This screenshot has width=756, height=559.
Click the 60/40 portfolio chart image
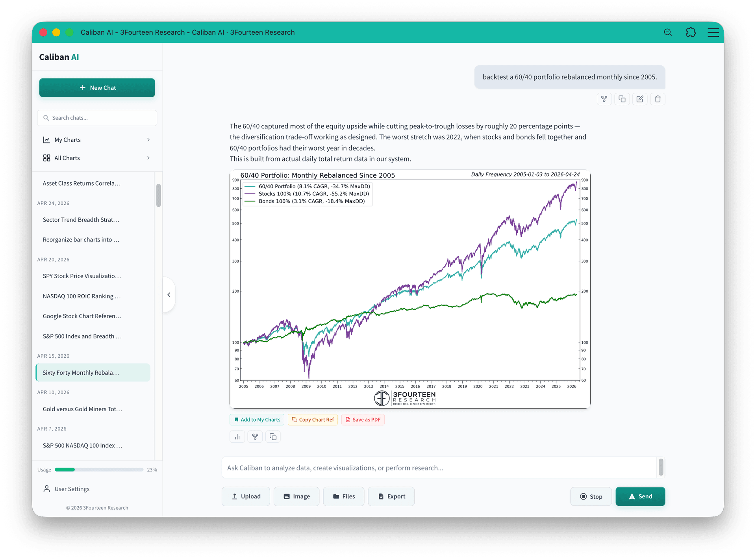click(410, 289)
